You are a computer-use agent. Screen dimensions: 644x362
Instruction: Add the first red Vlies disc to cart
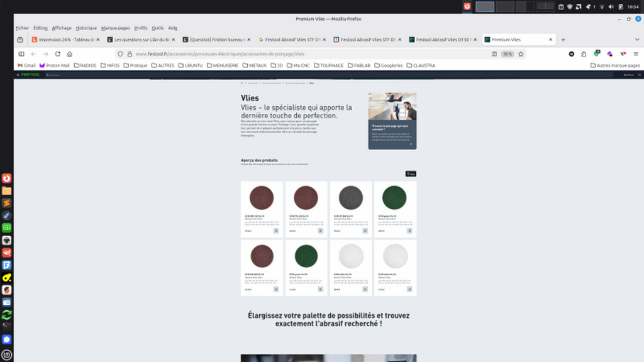click(276, 231)
